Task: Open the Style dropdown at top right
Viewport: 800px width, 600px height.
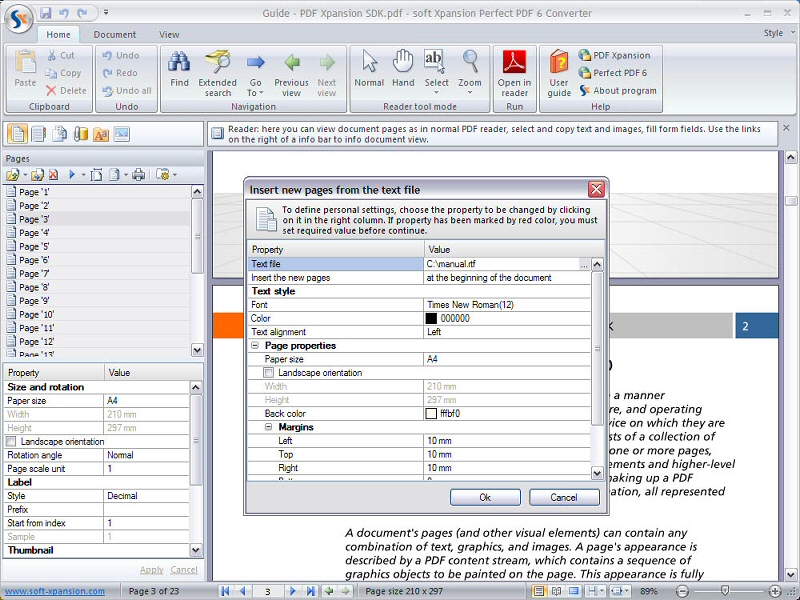Action: (779, 33)
